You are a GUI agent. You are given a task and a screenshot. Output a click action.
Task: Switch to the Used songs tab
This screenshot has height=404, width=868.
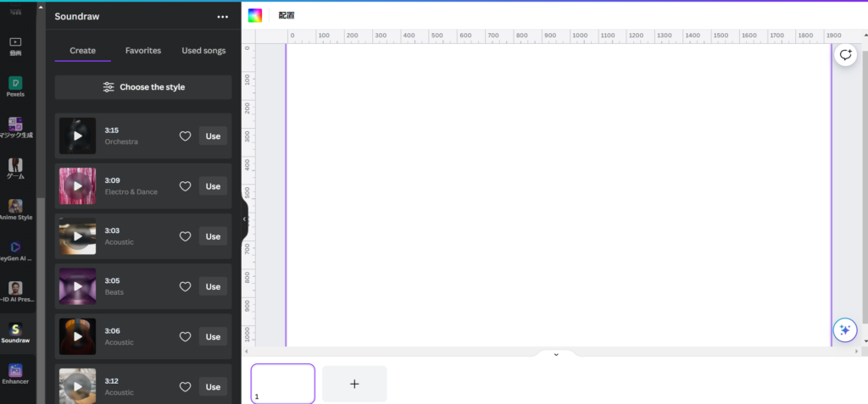(203, 51)
